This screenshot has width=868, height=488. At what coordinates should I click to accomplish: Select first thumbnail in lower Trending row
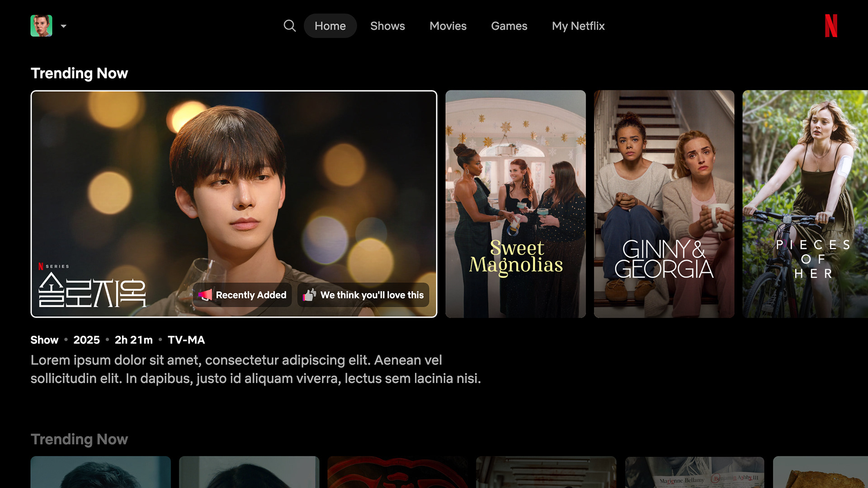[x=100, y=472]
